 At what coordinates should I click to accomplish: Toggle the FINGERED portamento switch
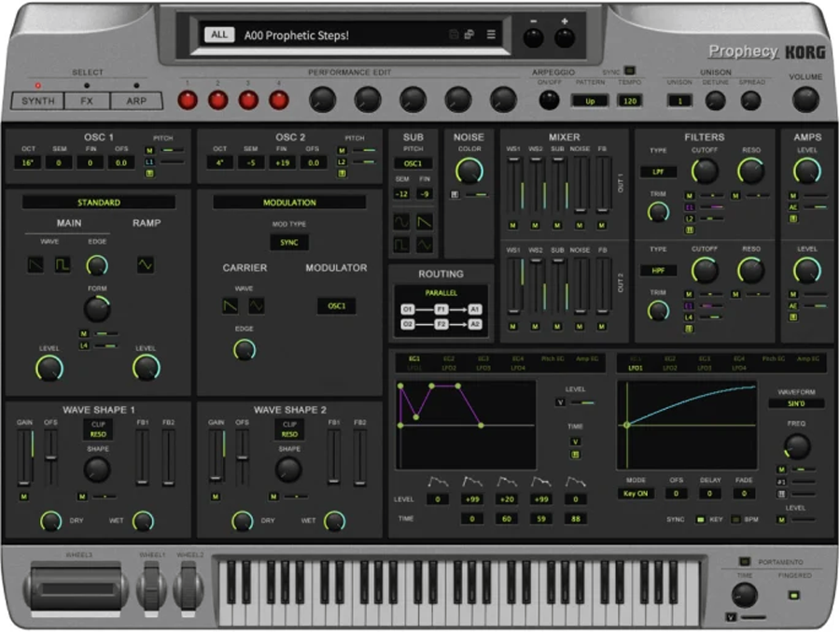coord(794,595)
